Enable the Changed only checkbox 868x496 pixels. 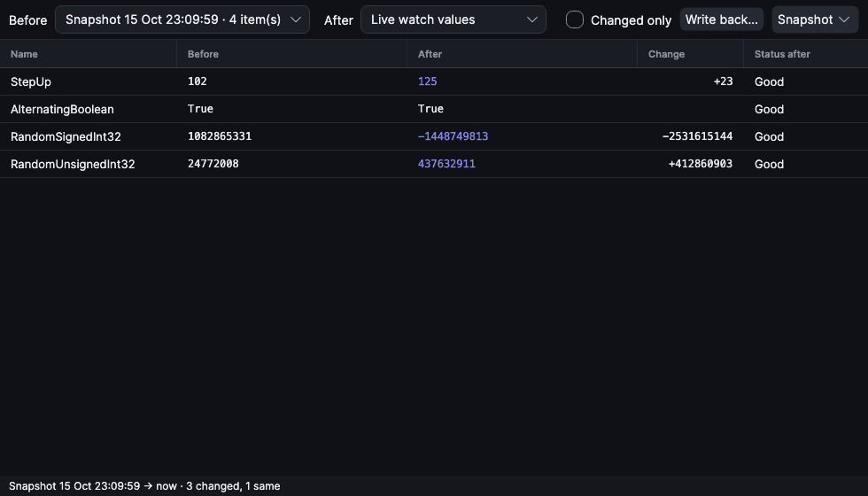tap(575, 19)
